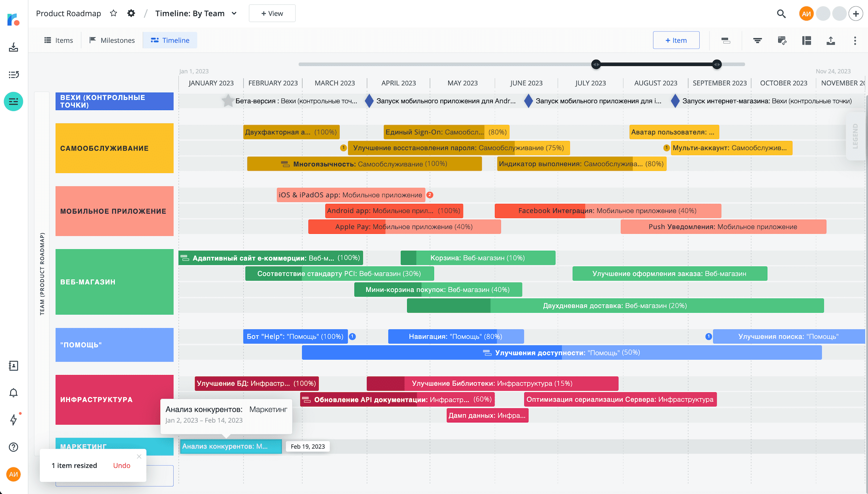The height and width of the screenshot is (494, 868).
Task: Click the + View button
Action: (272, 14)
